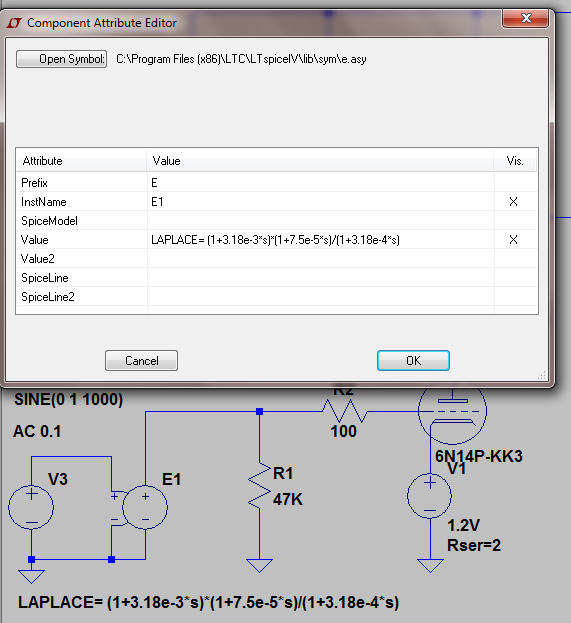Toggle visibility X for Value row
The height and width of the screenshot is (623, 571).
(x=513, y=240)
